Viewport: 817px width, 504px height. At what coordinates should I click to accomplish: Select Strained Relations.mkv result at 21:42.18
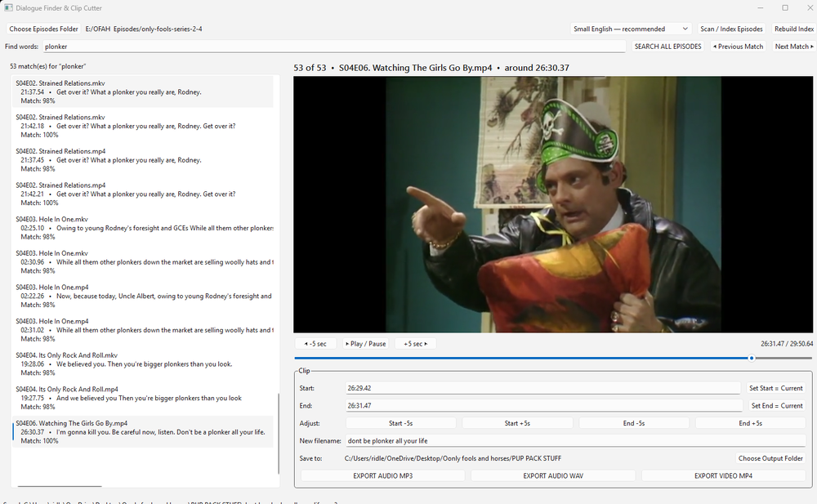[x=143, y=126]
